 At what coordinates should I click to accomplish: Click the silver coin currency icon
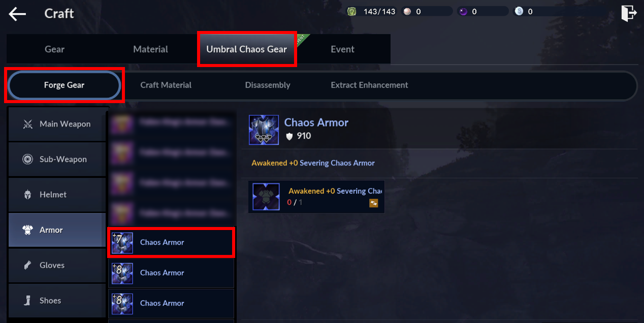point(519,11)
